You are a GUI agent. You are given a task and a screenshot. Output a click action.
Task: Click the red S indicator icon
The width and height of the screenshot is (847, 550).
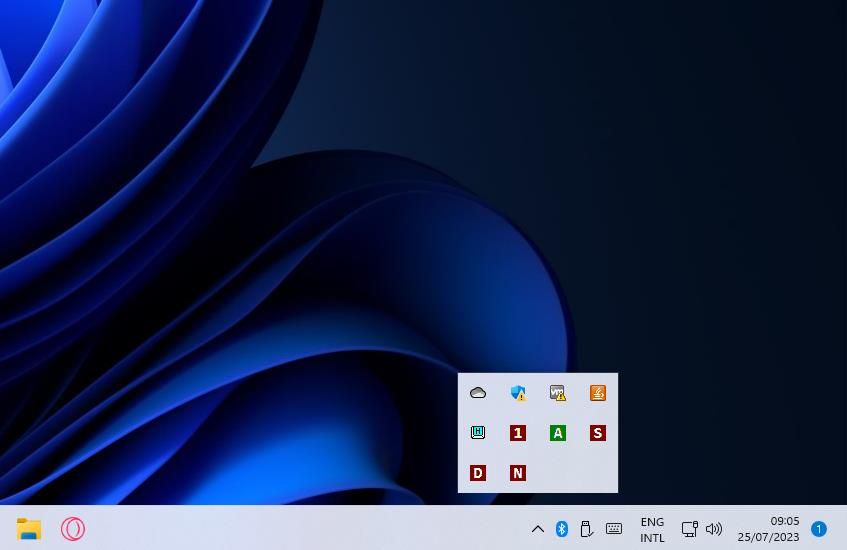598,433
